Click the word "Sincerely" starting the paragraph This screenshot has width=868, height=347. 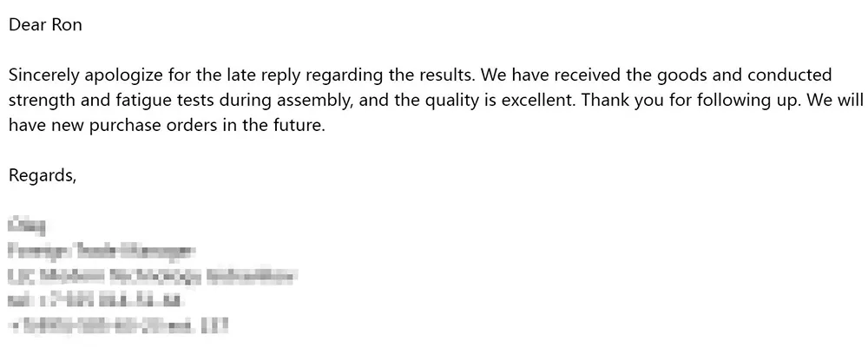(x=43, y=75)
